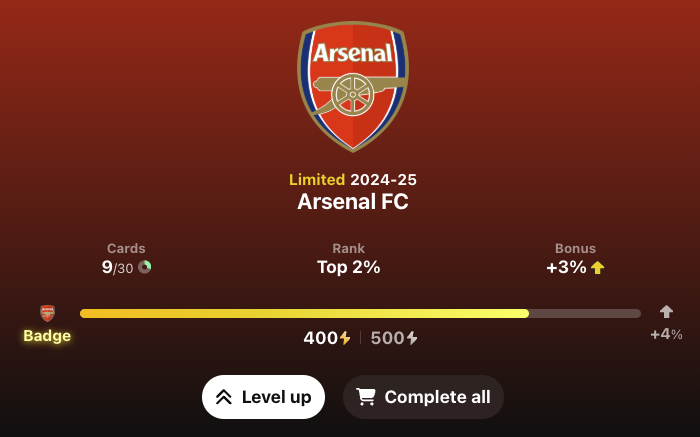
Task: Open the Arsenal FC club title
Action: point(353,201)
